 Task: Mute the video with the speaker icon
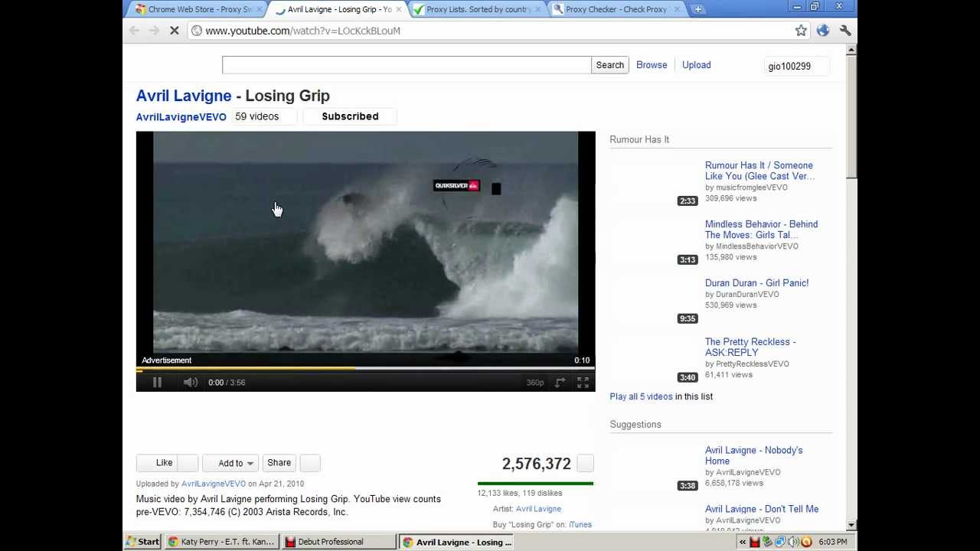191,383
